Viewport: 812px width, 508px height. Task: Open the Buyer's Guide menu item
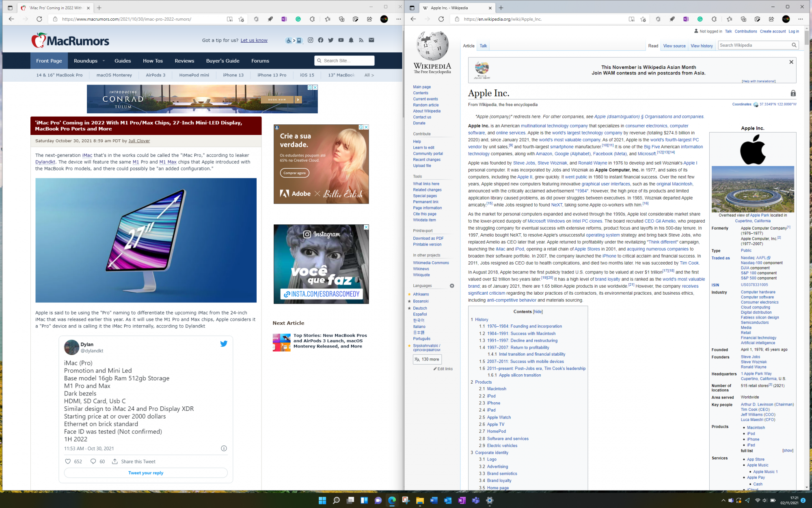pyautogui.click(x=222, y=61)
